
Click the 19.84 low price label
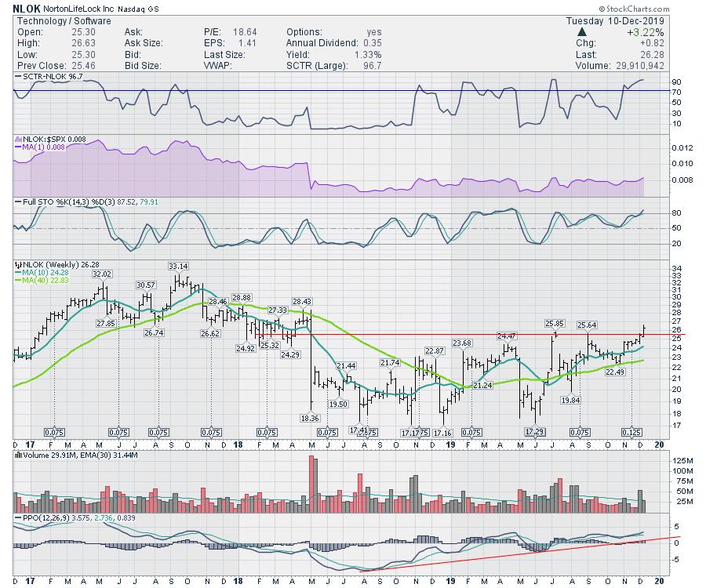[x=570, y=400]
